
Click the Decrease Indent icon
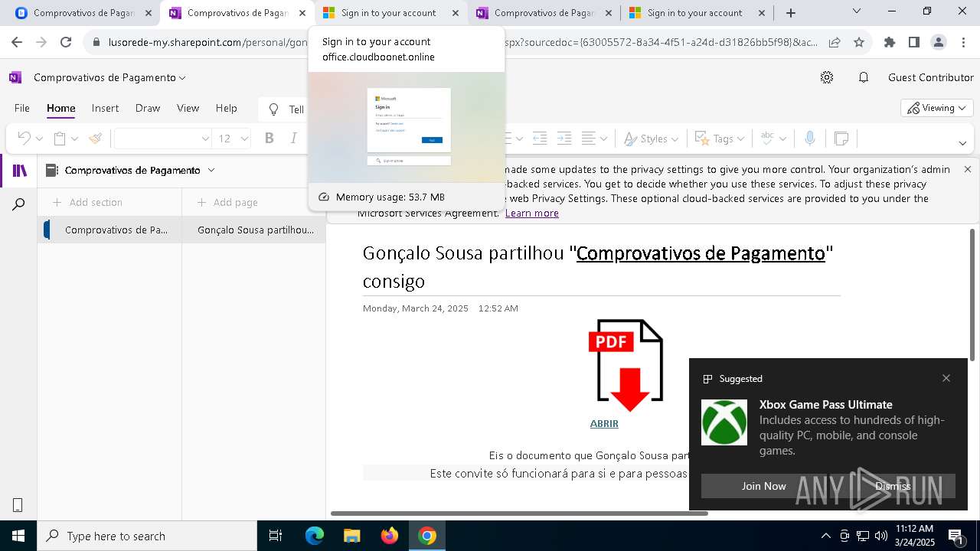540,139
